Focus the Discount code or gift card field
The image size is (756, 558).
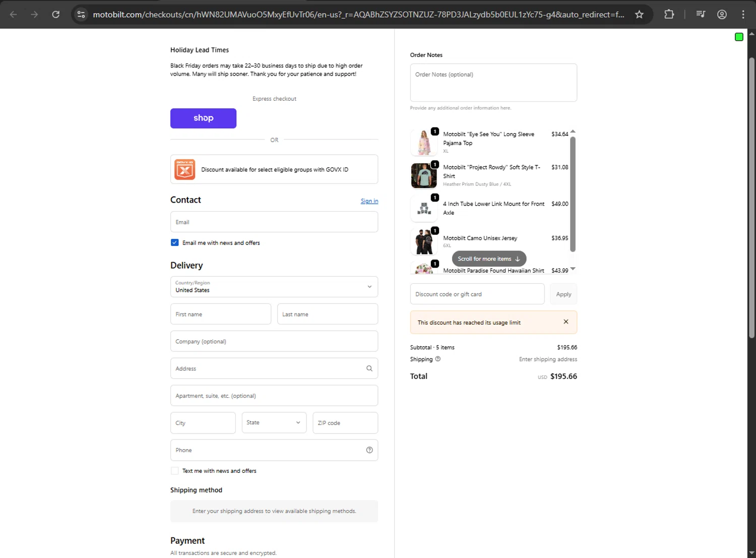click(x=477, y=294)
